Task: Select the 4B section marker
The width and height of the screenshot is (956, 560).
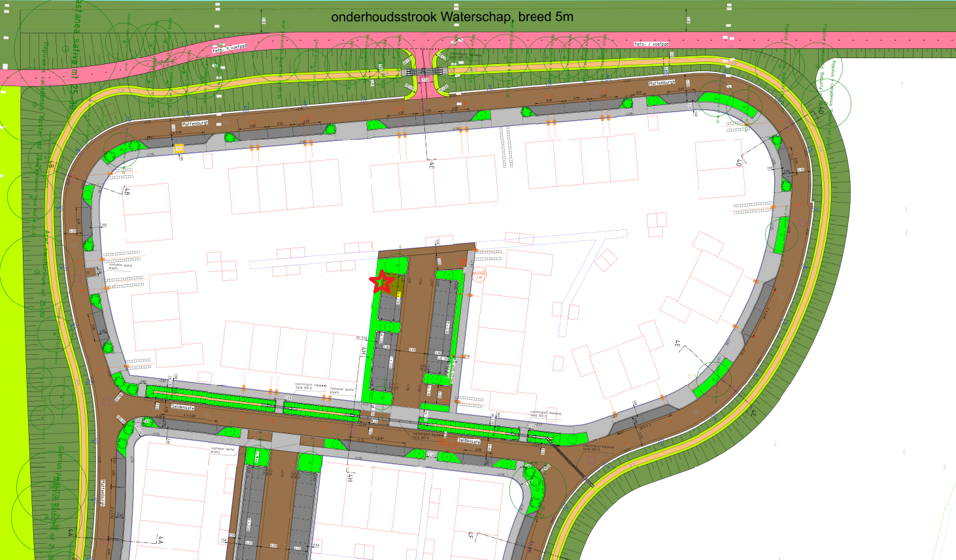Action: pos(127,191)
